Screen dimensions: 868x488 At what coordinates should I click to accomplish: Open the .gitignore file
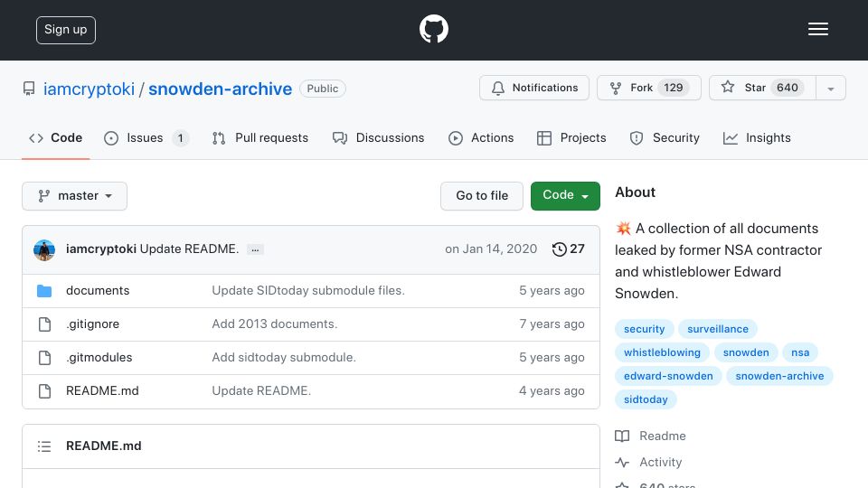92,324
